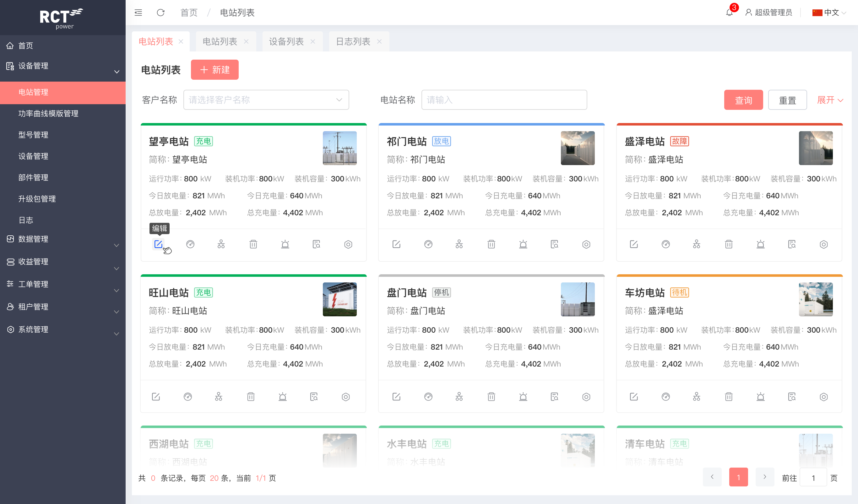The image size is (858, 504).
Task: Open gauge icon on 盘门电站 card
Action: click(428, 396)
